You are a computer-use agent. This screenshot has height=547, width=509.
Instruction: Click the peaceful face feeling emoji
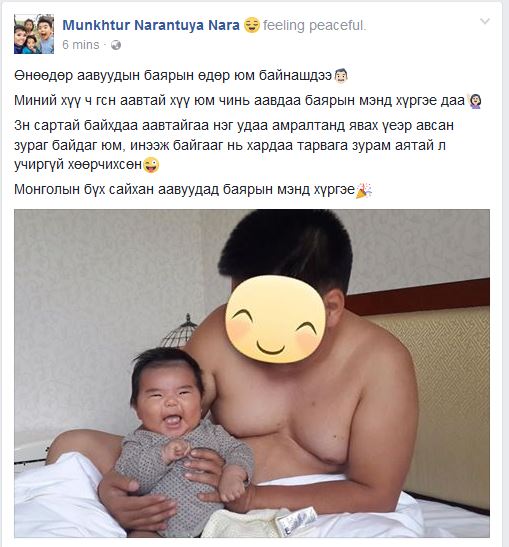(x=252, y=25)
